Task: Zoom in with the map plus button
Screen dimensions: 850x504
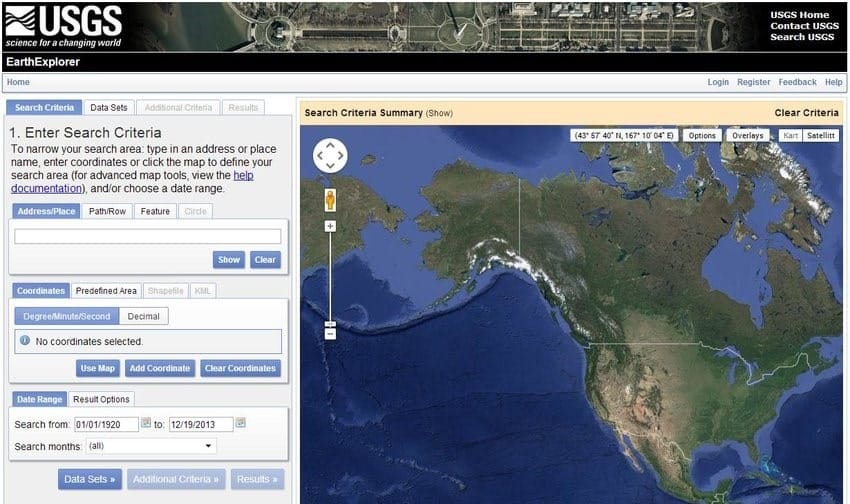Action: 330,226
